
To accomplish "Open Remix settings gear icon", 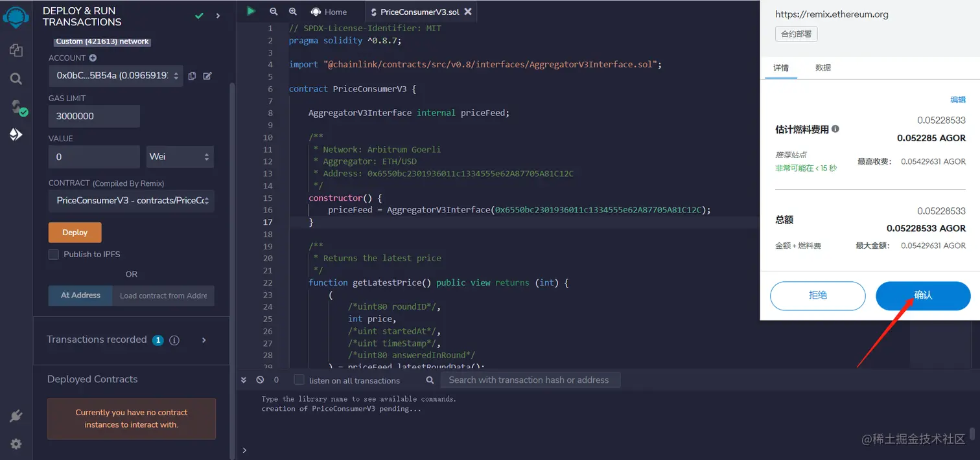I will (16, 444).
